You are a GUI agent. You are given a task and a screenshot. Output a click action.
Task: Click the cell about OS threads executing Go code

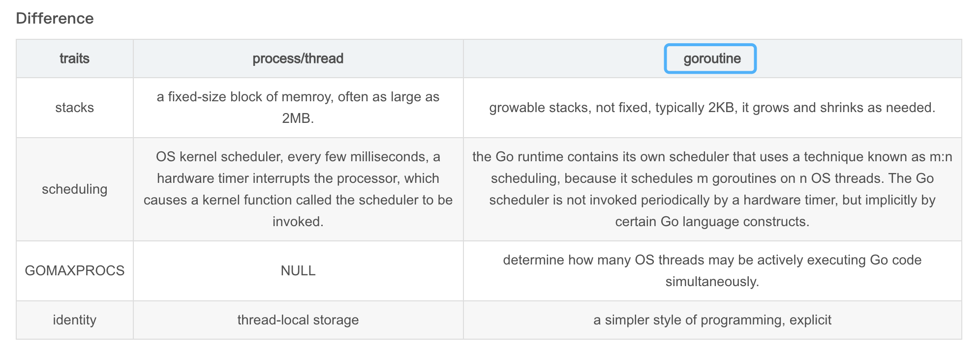click(712, 271)
